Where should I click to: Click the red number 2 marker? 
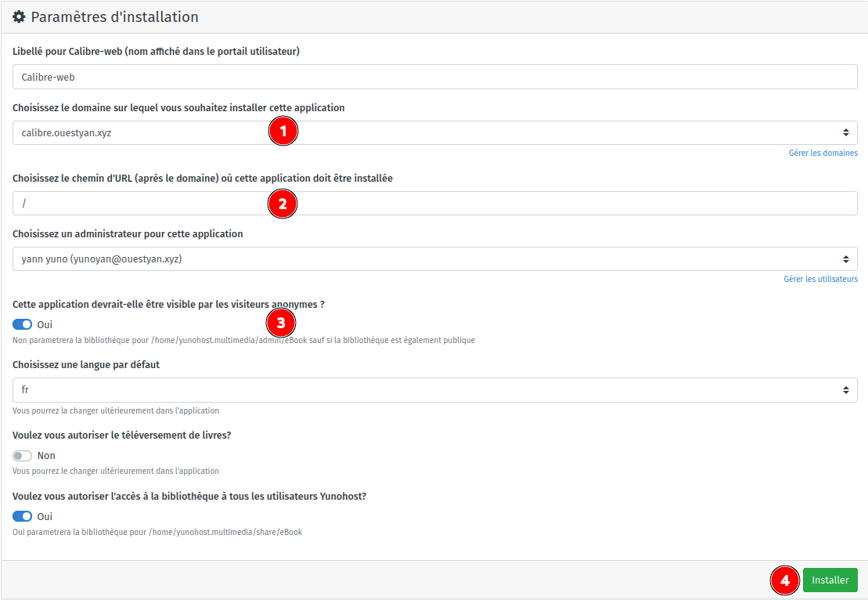[283, 204]
